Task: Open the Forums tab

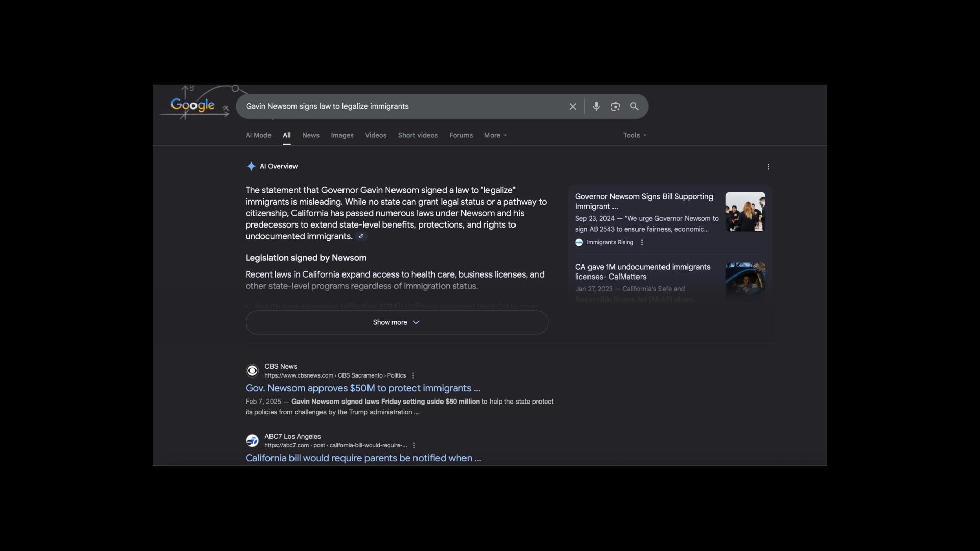Action: [461, 135]
